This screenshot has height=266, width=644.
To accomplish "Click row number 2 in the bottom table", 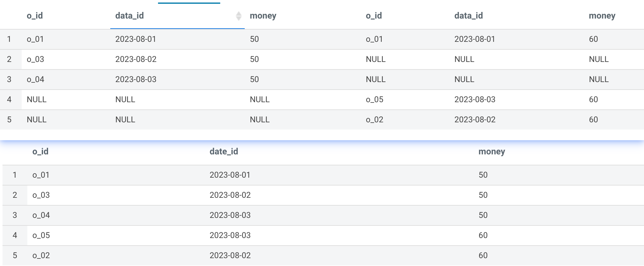I will 15,195.
